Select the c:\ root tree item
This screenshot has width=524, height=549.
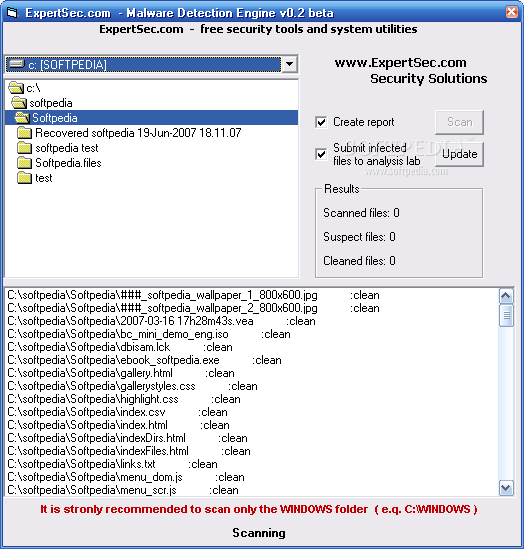[33, 88]
